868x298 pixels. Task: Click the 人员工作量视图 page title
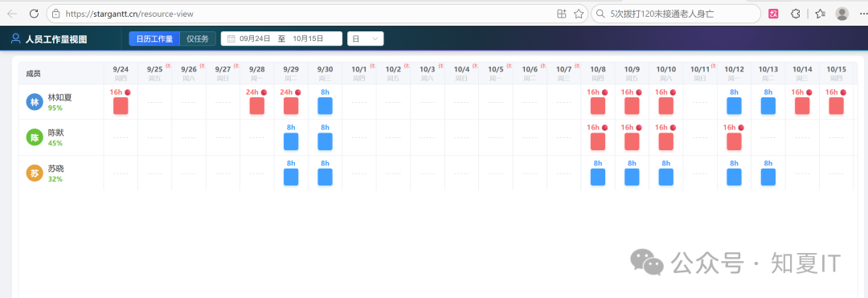pyautogui.click(x=56, y=39)
